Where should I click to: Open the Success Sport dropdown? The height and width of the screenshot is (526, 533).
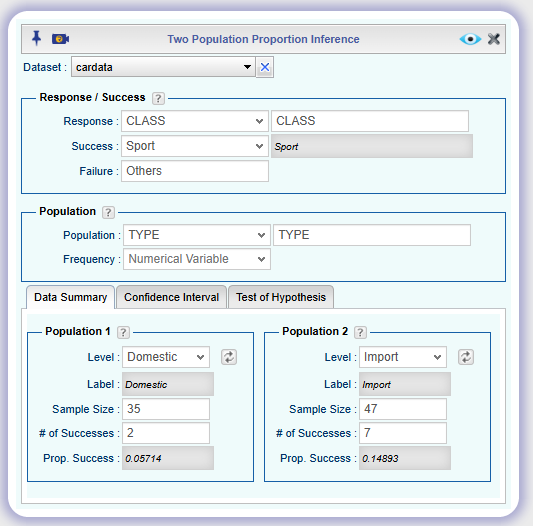[195, 146]
